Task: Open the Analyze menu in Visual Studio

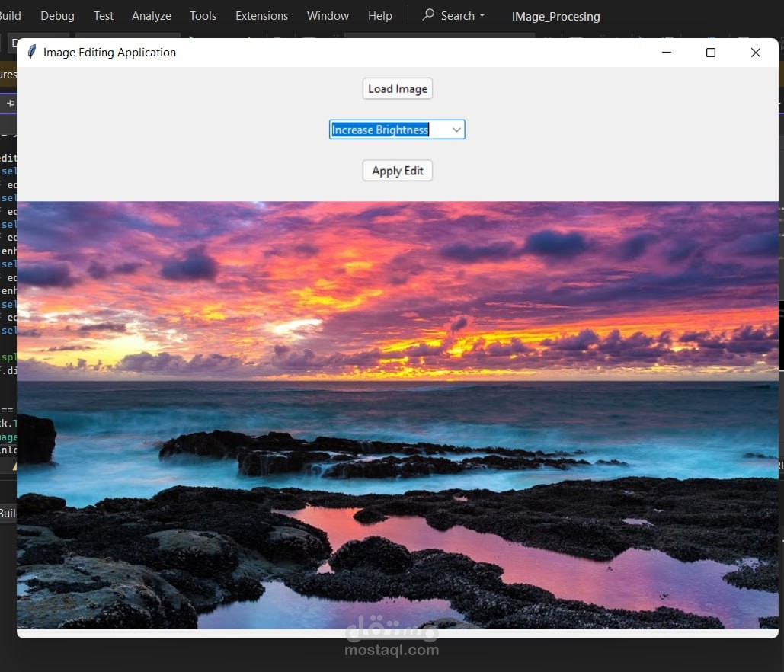Action: pyautogui.click(x=152, y=16)
